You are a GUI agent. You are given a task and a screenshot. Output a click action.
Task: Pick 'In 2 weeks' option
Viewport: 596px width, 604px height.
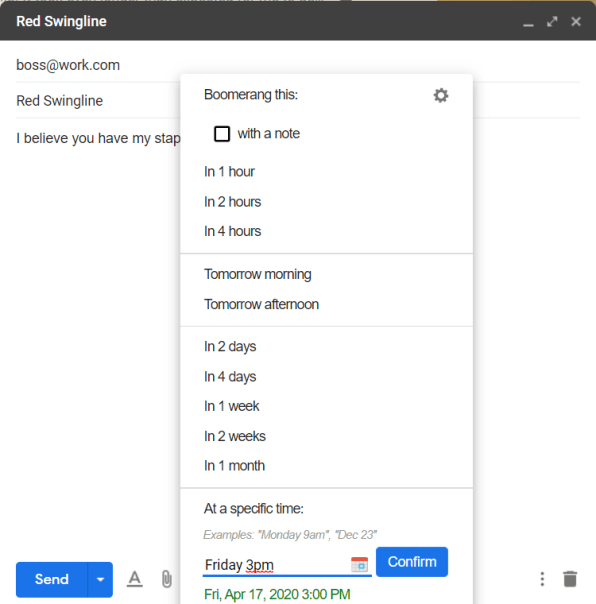pos(235,436)
